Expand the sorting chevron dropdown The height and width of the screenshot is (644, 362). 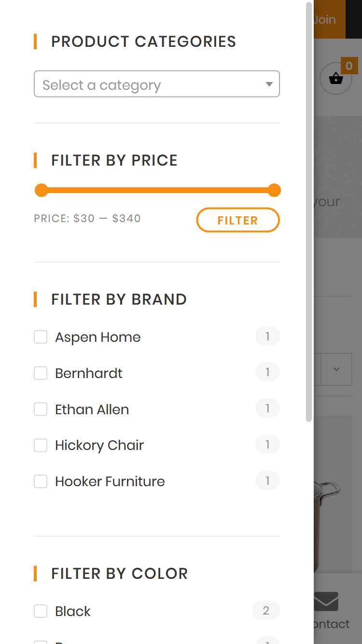(x=336, y=369)
